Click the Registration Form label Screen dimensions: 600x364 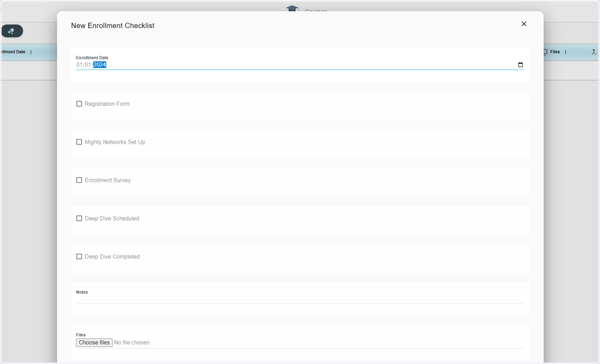[107, 104]
